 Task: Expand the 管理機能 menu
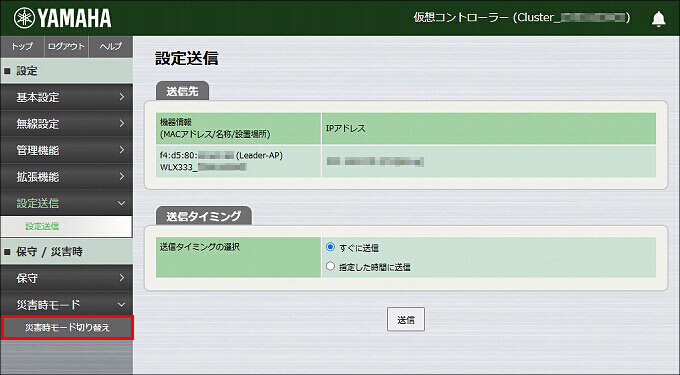[x=67, y=150]
